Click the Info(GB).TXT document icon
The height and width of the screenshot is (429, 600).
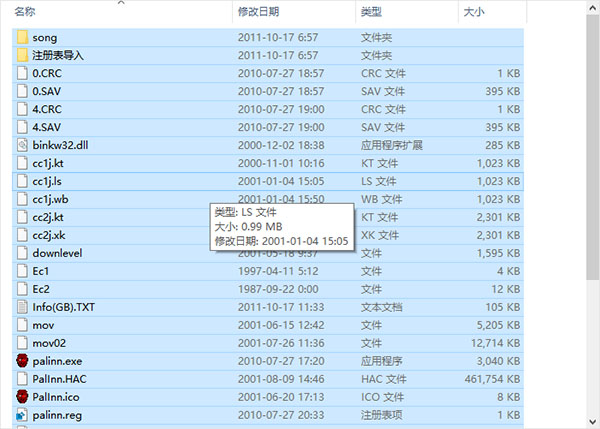click(23, 306)
